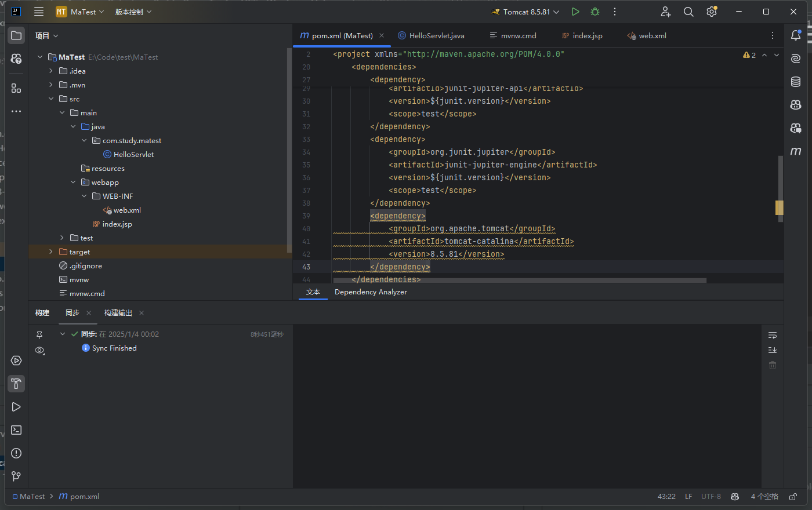812x510 pixels.
Task: Open Run tool window icon
Action: (x=16, y=407)
